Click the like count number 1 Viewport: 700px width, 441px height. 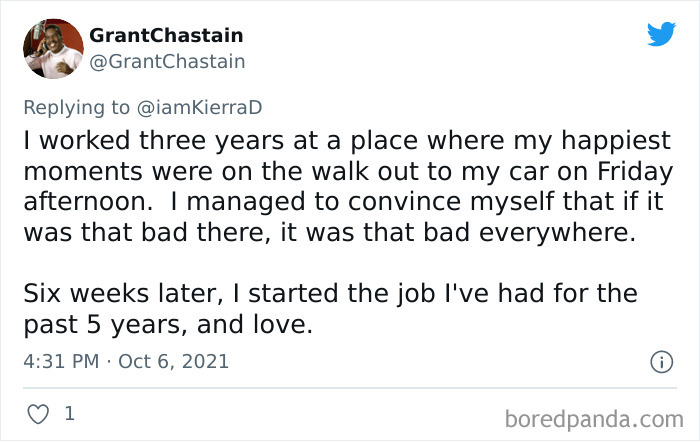tap(69, 412)
